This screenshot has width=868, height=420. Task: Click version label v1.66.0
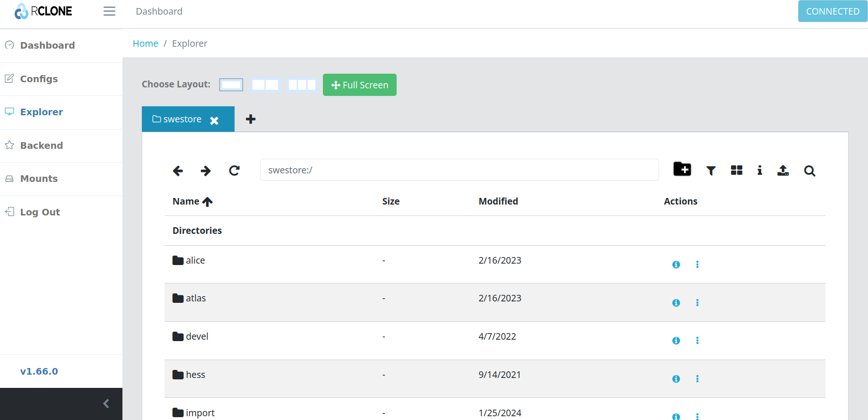[39, 371]
